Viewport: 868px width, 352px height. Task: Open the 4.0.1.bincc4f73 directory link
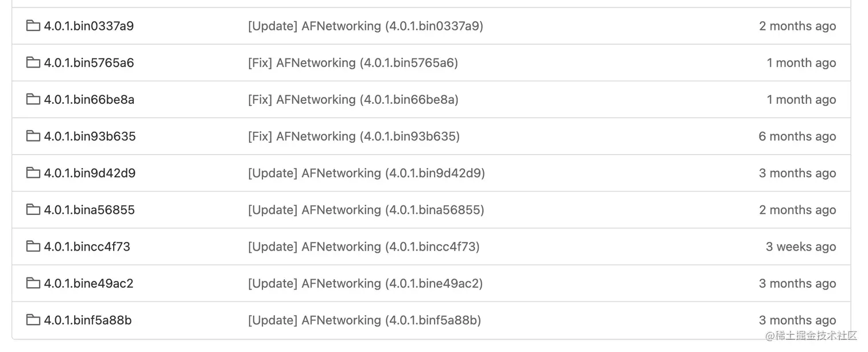(x=87, y=247)
